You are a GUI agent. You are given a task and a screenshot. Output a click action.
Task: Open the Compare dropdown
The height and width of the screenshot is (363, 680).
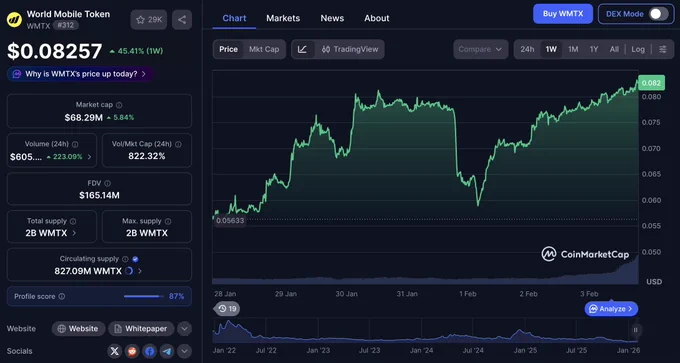coord(481,49)
